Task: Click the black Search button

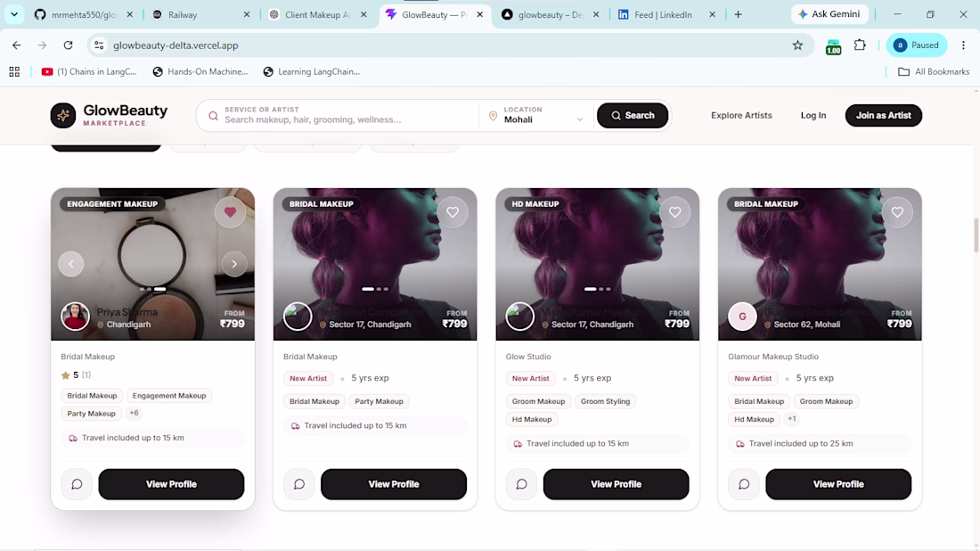Action: pos(633,115)
